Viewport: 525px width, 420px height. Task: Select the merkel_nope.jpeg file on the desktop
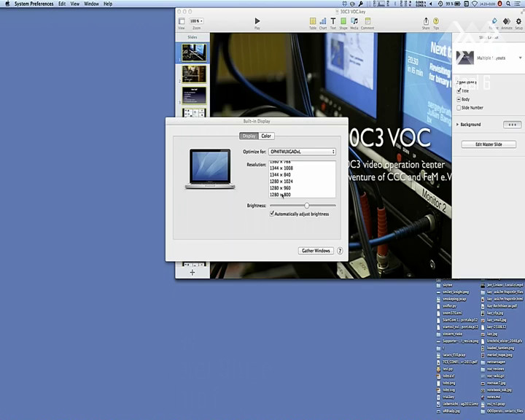pos(497,355)
